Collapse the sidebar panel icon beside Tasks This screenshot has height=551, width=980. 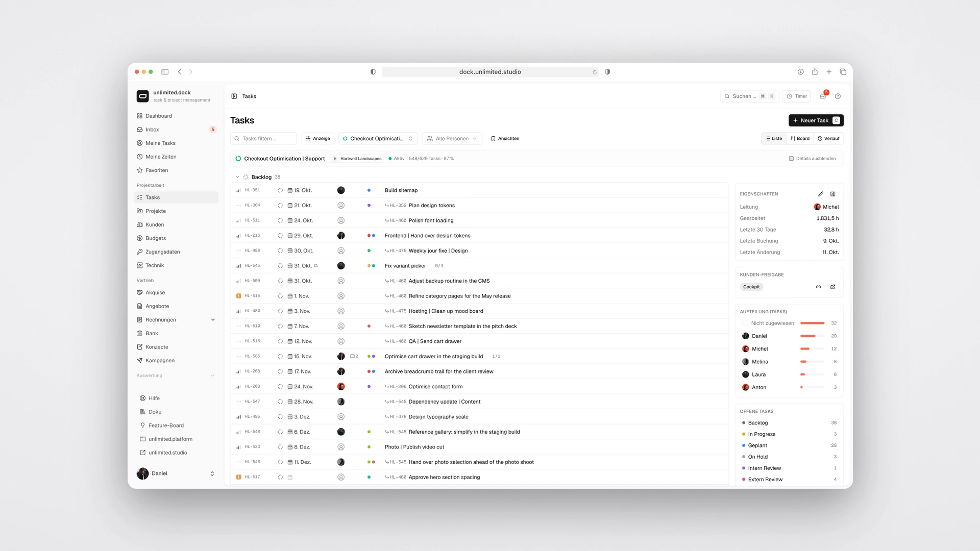(x=234, y=96)
